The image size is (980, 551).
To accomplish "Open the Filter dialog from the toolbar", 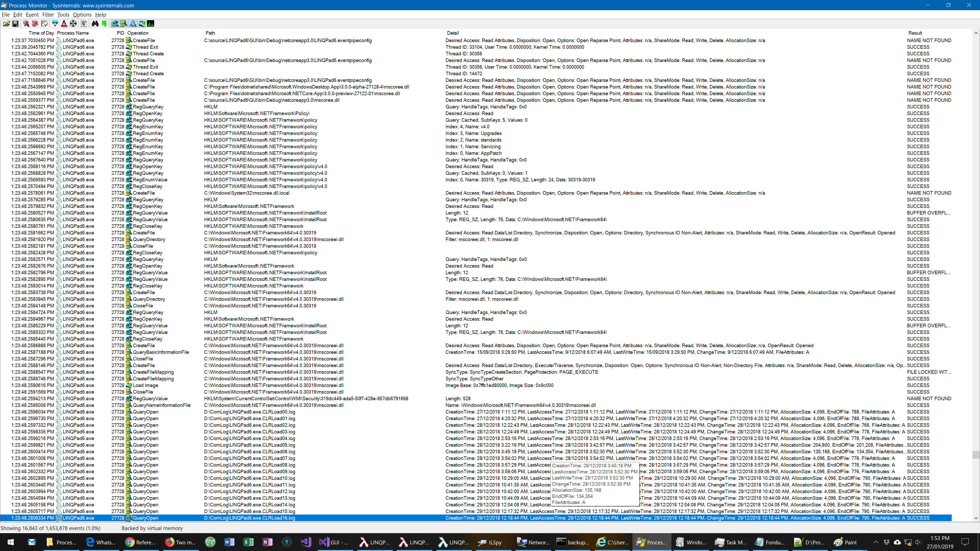I will pos(55,23).
